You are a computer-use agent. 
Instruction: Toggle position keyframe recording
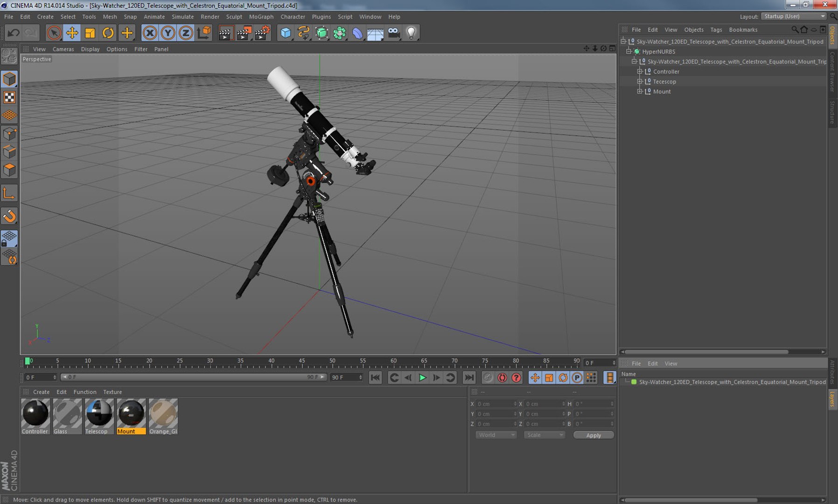click(535, 378)
